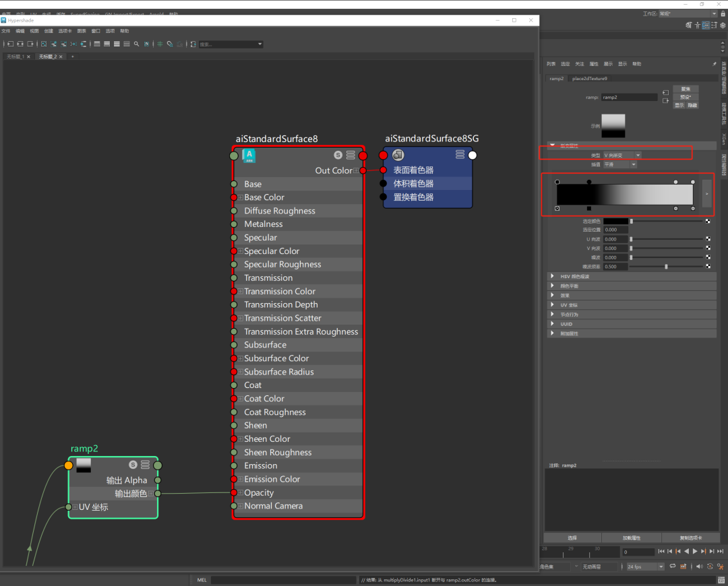
Task: Click the output connections icon in Hypershade toolbar
Action: click(x=30, y=44)
